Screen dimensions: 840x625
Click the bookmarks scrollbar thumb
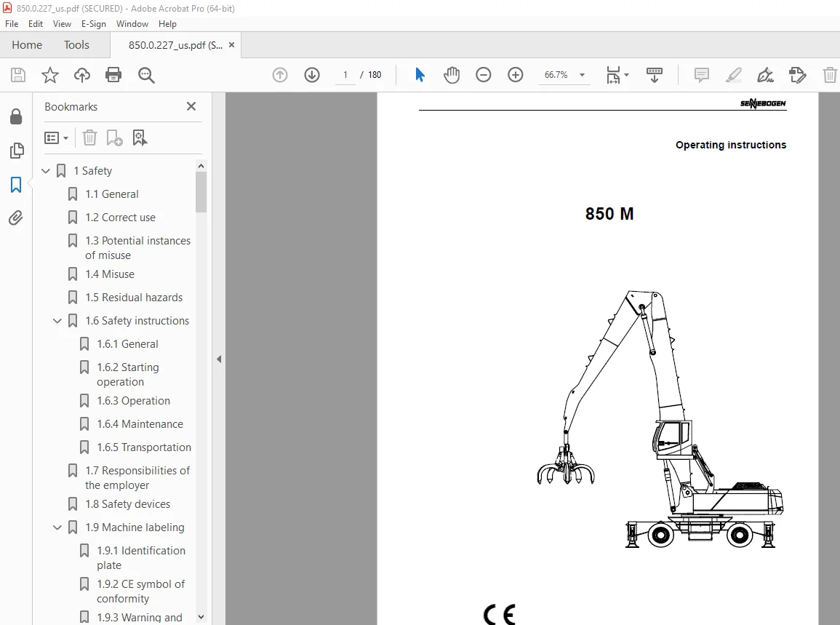[201, 192]
